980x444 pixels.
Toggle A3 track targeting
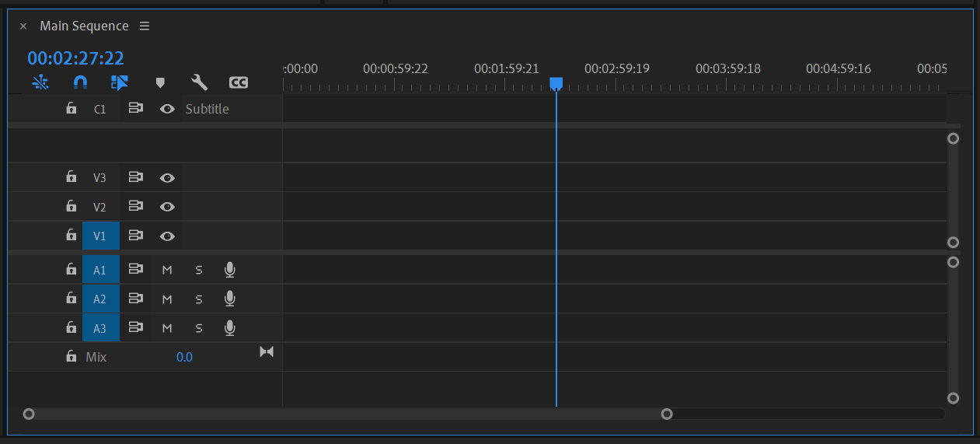pyautogui.click(x=101, y=328)
